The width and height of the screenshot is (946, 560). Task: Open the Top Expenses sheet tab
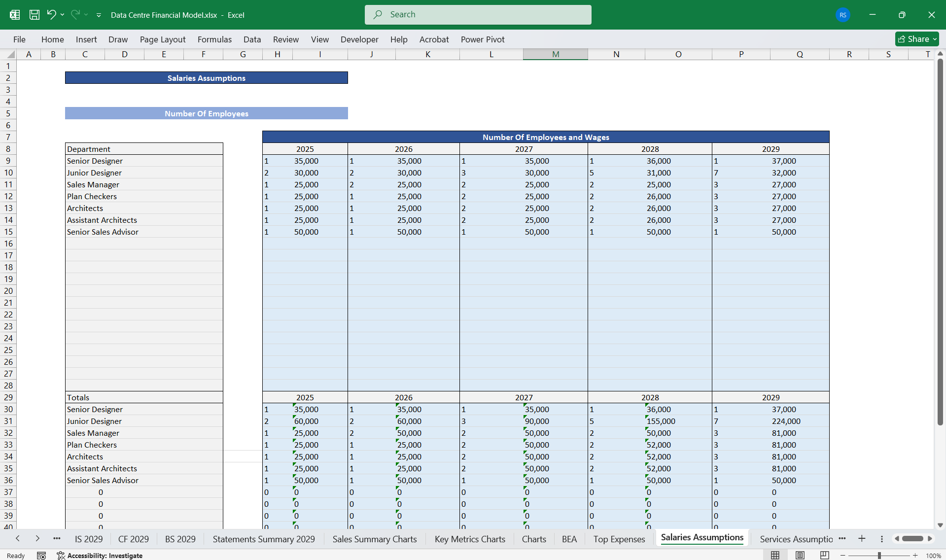[x=619, y=539]
